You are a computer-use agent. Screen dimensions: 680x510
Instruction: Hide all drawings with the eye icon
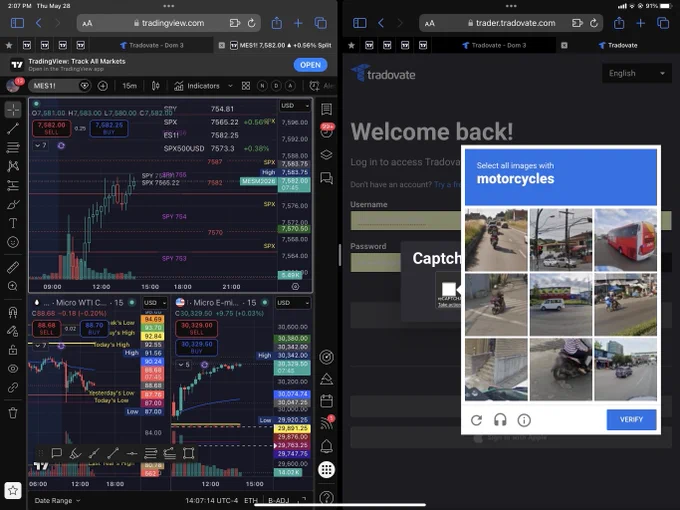[13, 369]
